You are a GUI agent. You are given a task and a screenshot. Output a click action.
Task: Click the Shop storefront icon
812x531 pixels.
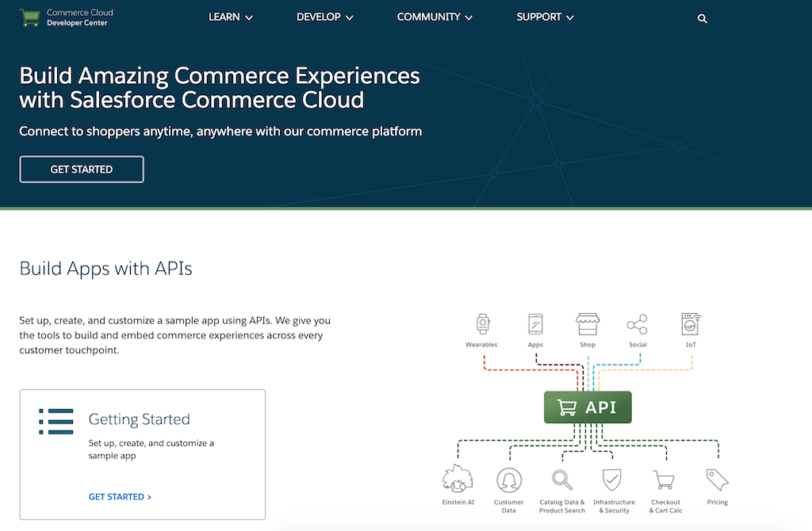point(588,324)
